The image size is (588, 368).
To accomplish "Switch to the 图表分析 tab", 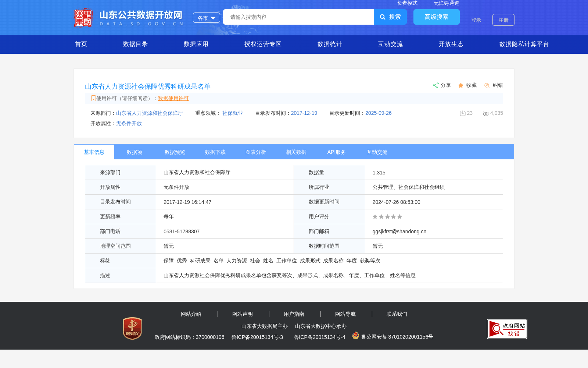I will pos(256,152).
